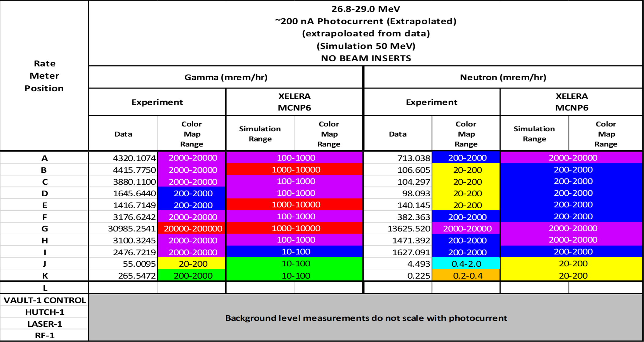Click the XELERA MCNP6 header under Neutron
The image size is (644, 342).
(571, 102)
